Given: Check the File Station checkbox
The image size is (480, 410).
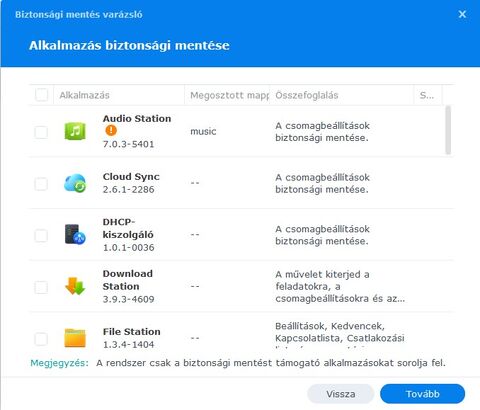Looking at the screenshot, I should coord(41,339).
